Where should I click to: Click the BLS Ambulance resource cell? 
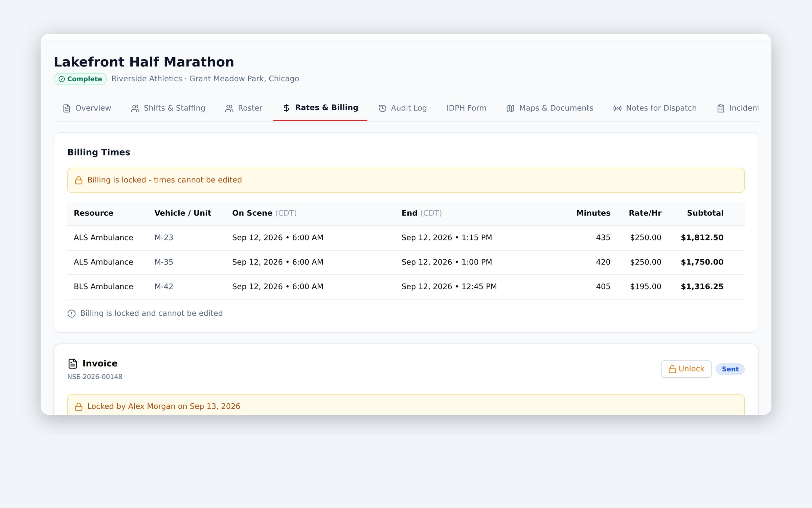coord(103,287)
